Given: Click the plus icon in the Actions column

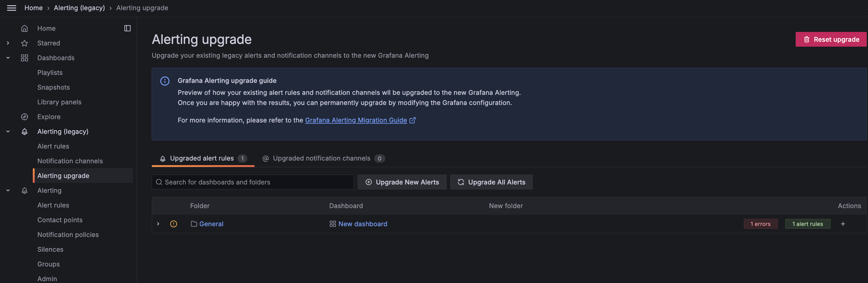Looking at the screenshot, I should tap(843, 224).
